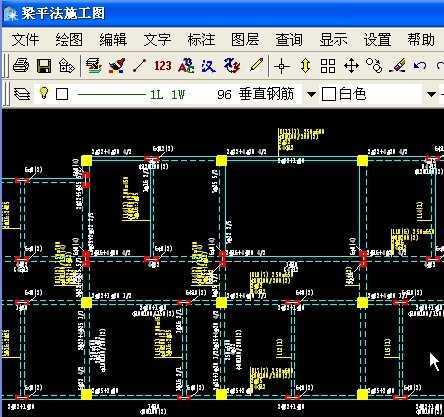Viewport: 444px width, 417px height.
Task: Toggle the light bulb layer visibility
Action: point(44,93)
